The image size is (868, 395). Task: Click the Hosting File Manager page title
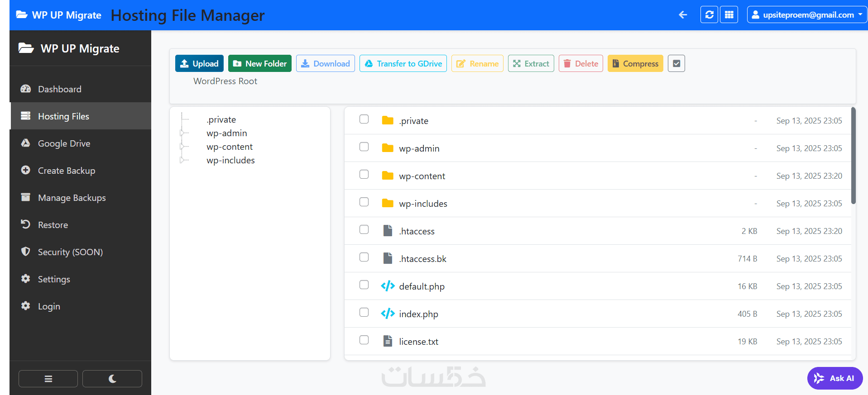click(187, 15)
